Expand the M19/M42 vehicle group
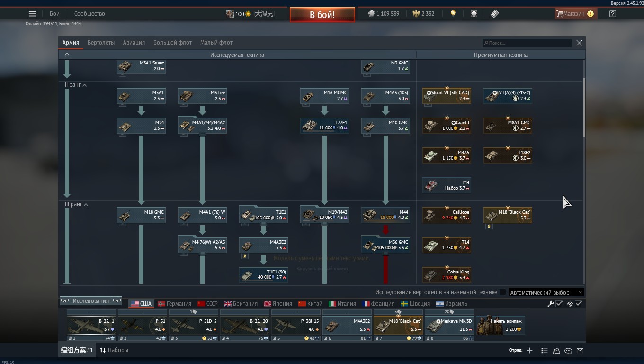 pyautogui.click(x=324, y=215)
